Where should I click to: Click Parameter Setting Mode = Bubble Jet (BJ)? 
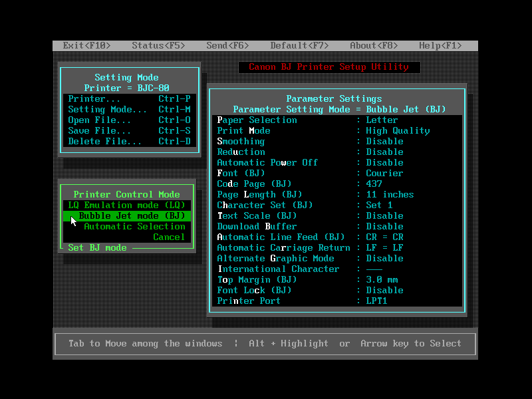(339, 109)
